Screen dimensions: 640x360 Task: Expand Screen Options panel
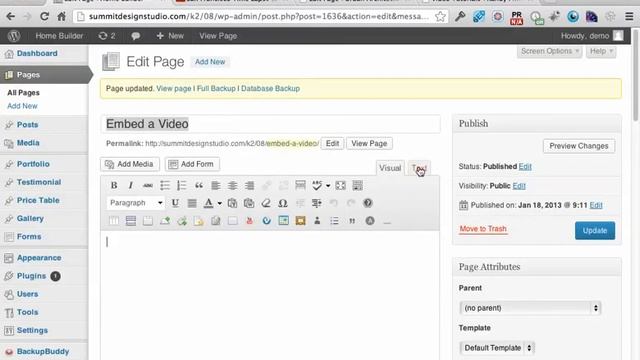(549, 51)
